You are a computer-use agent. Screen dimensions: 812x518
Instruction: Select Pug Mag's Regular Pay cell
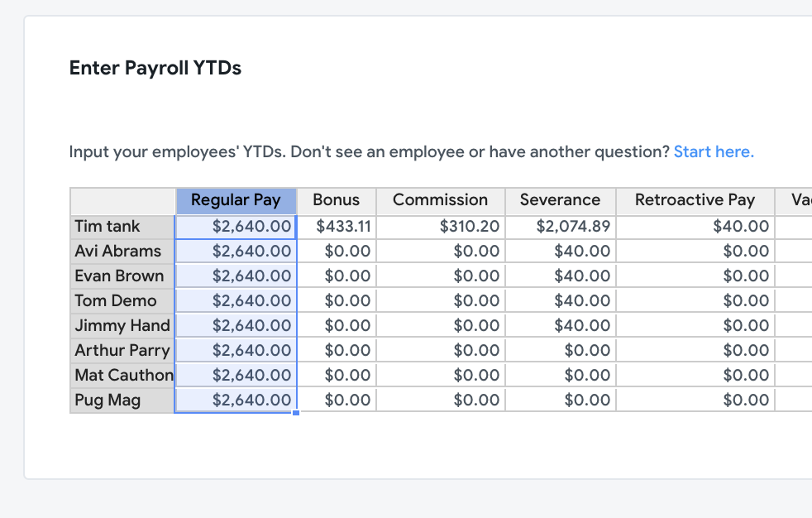click(236, 400)
